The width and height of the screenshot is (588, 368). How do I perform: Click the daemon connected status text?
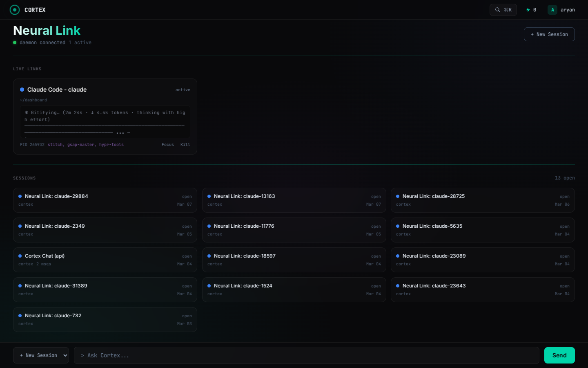tap(42, 43)
